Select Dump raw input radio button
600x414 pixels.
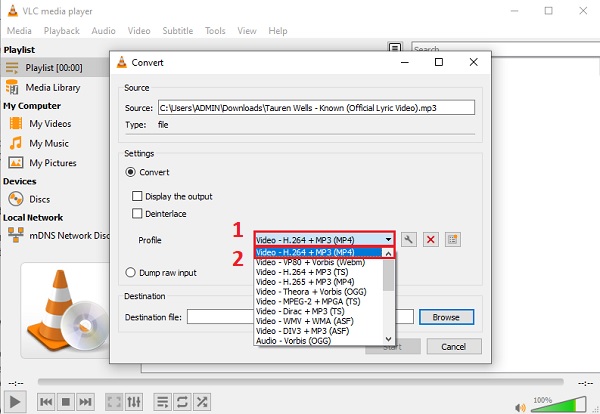(x=130, y=272)
